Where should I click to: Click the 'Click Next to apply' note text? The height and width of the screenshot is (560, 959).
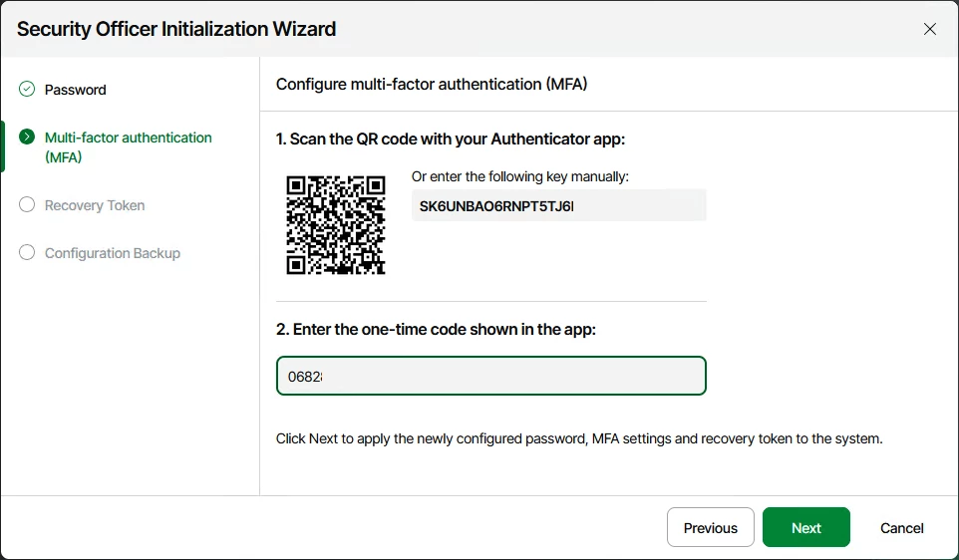coord(579,439)
